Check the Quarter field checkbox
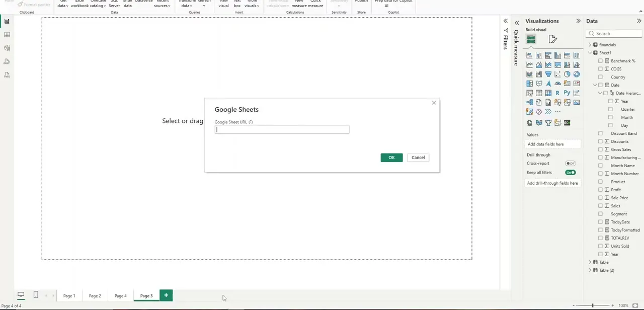Screen dimensions: 644x310 [610, 109]
